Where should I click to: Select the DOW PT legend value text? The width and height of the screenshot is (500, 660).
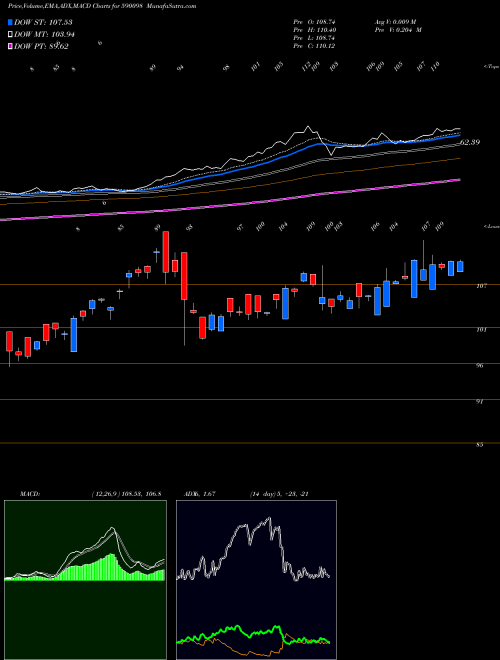pos(41,47)
